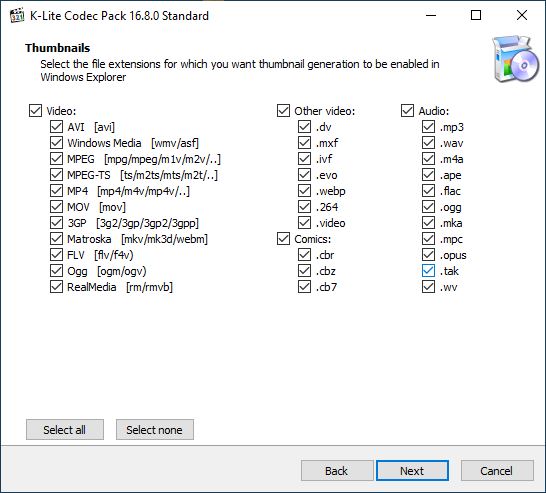Toggle MPEG-TS [ts/m2ts/mts/m2t/..] checkbox

pyautogui.click(x=56, y=175)
